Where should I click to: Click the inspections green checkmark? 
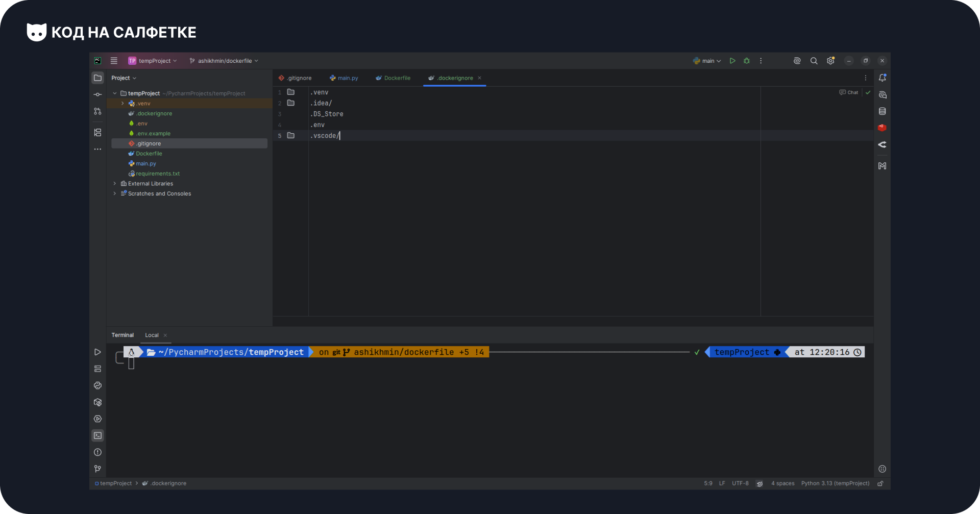point(868,92)
